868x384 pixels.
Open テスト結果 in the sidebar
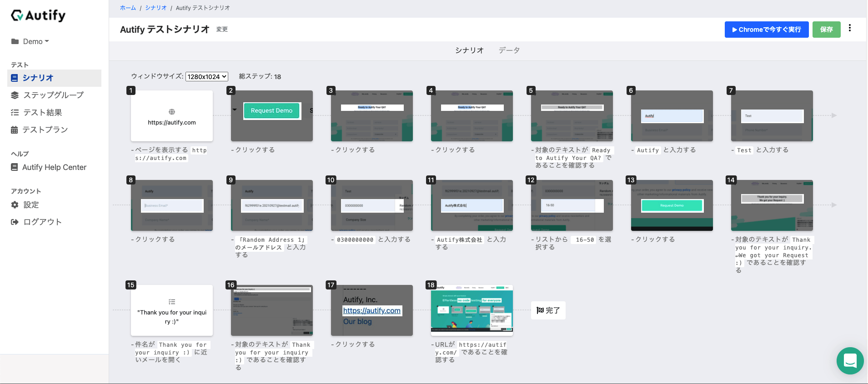click(x=43, y=112)
